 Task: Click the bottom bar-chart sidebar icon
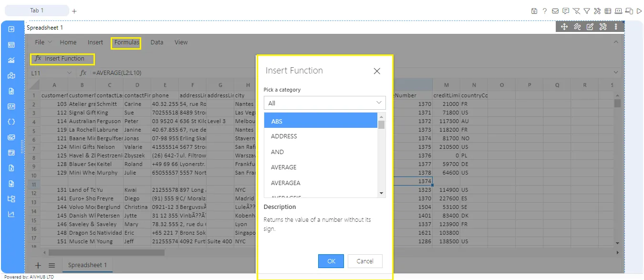pyautogui.click(x=11, y=214)
